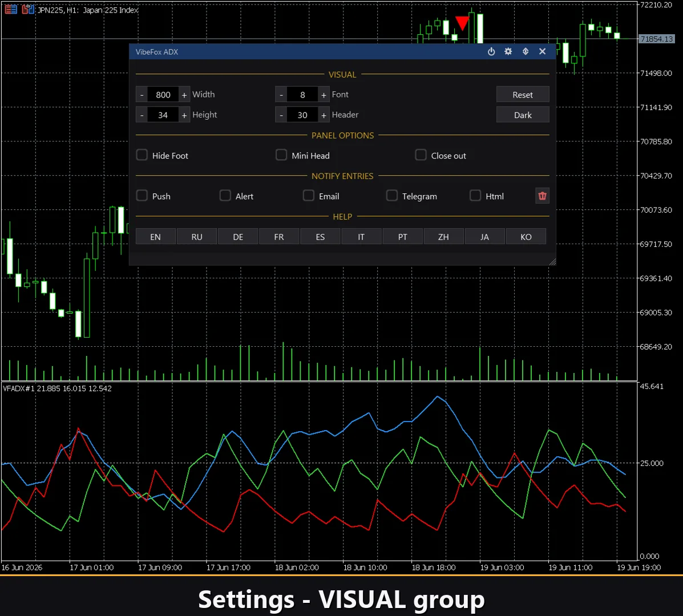Click the second chart icon beside JPN225 title
The height and width of the screenshot is (616, 683).
click(28, 9)
